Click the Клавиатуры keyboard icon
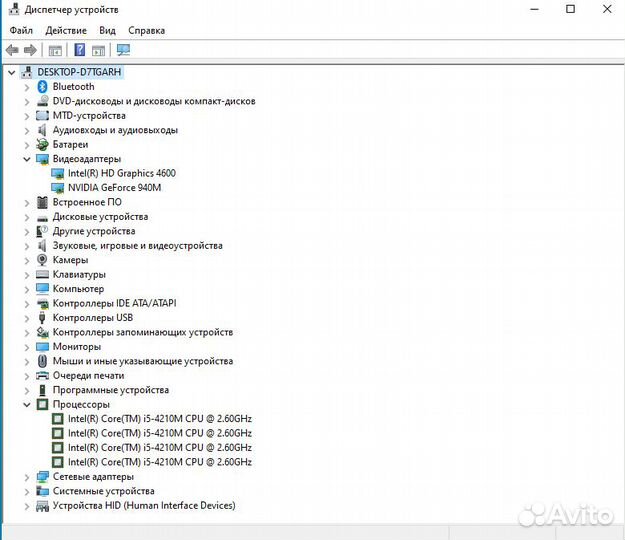Image resolution: width=625 pixels, height=540 pixels. point(42,274)
